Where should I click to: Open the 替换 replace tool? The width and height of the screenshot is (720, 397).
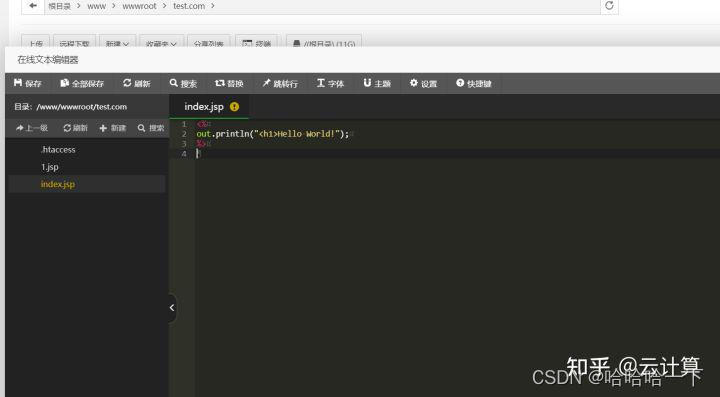point(229,83)
